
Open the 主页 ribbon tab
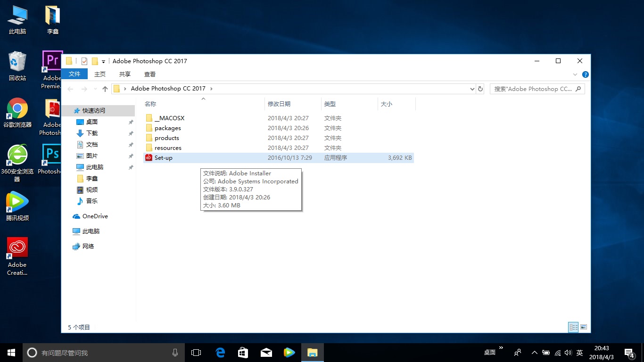click(100, 74)
